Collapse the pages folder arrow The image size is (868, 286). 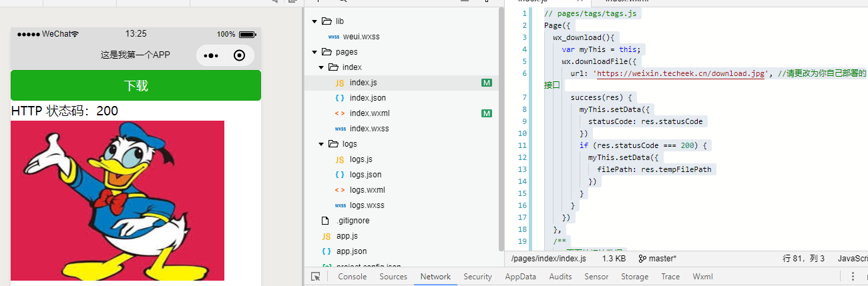pyautogui.click(x=314, y=52)
